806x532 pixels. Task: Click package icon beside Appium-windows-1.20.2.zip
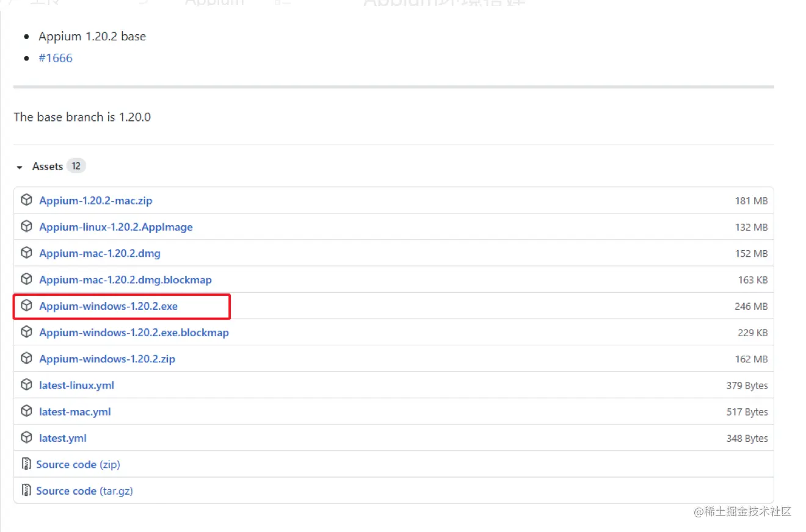tap(26, 358)
